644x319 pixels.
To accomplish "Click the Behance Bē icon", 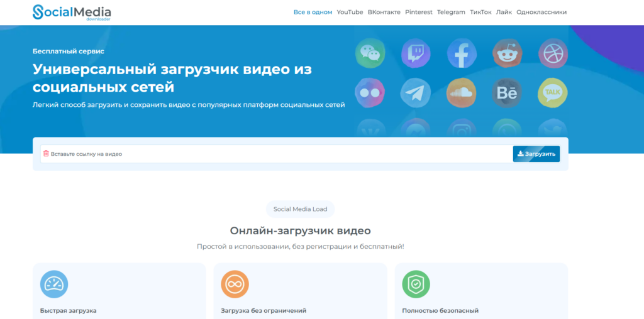I will [x=508, y=93].
